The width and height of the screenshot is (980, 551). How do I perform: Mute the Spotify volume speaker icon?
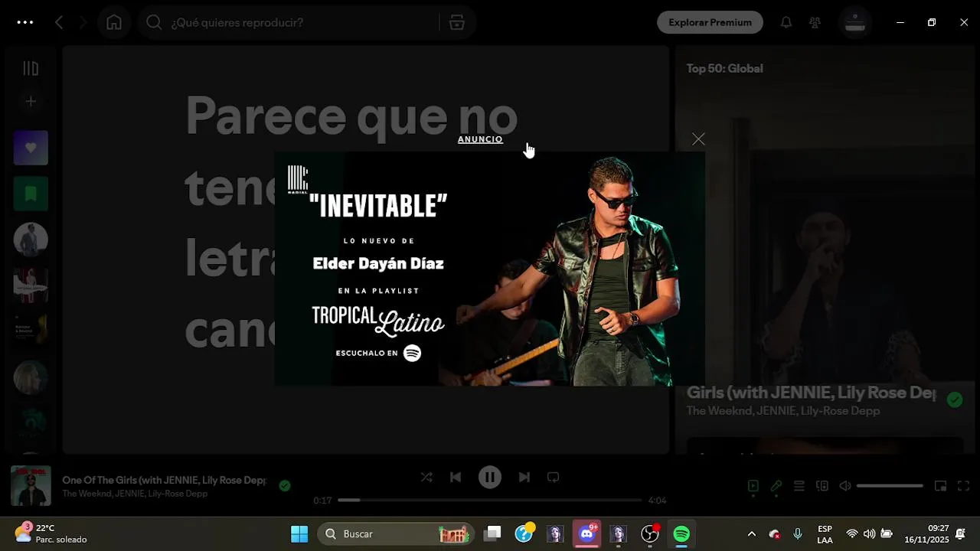pyautogui.click(x=845, y=486)
